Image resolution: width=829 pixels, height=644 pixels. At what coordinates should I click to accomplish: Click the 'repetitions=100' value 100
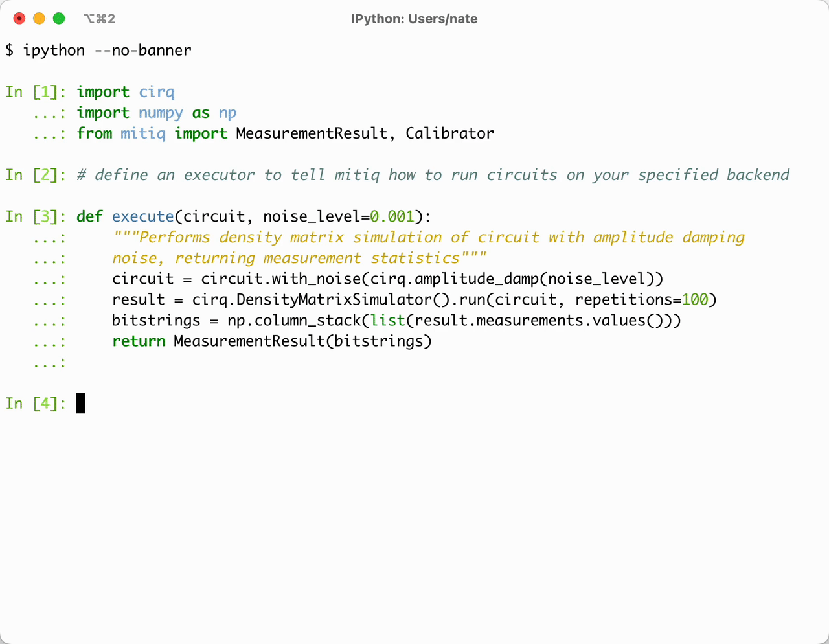(x=695, y=300)
